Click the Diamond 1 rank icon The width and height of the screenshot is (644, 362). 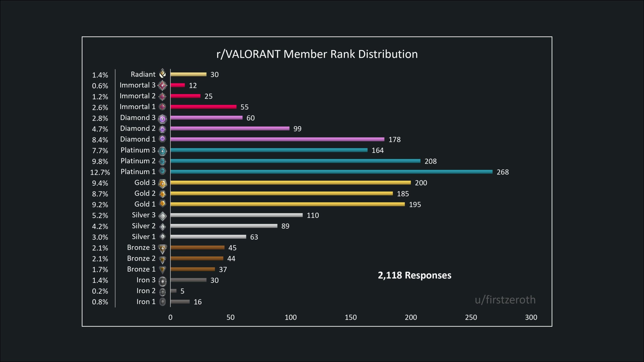(x=163, y=139)
